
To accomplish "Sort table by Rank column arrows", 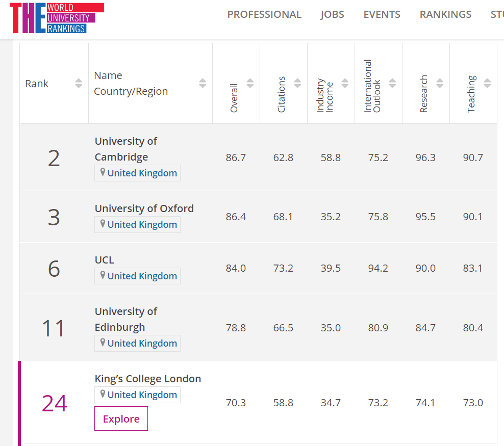I will click(79, 83).
